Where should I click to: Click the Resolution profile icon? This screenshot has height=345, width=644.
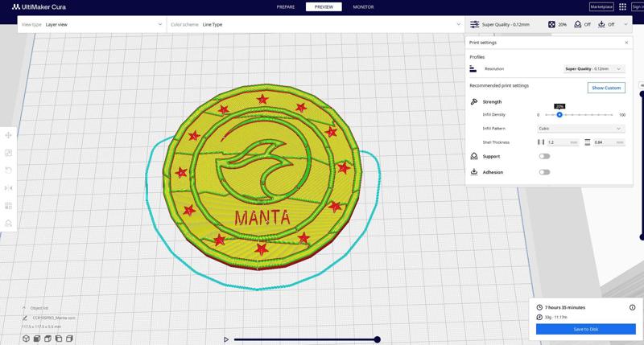[473, 69]
